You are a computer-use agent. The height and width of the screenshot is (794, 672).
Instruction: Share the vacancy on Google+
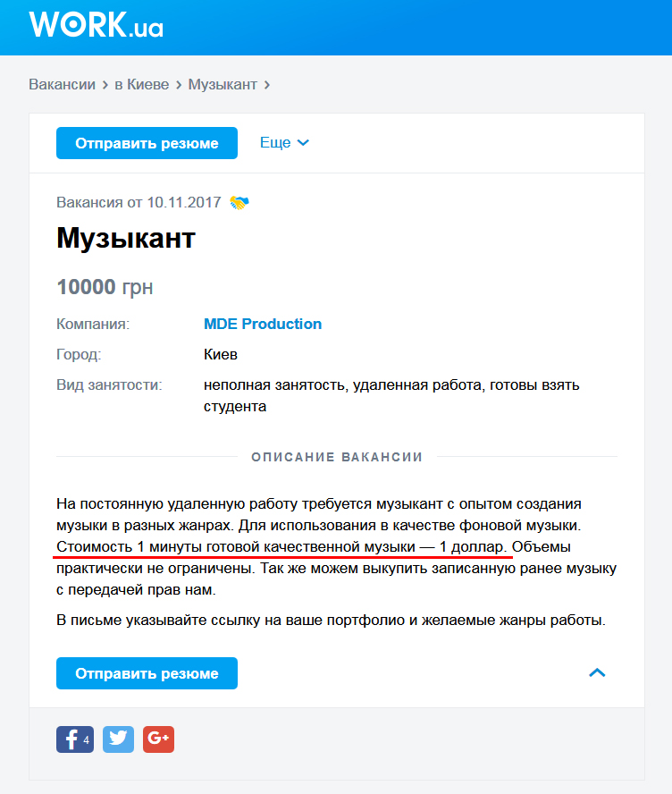tap(158, 739)
